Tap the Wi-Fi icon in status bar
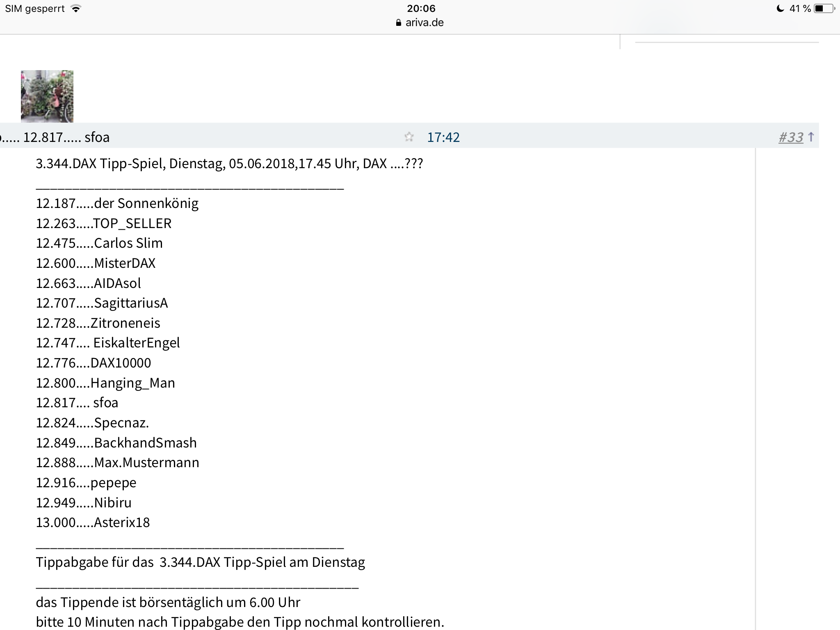The width and height of the screenshot is (840, 630). [x=75, y=9]
